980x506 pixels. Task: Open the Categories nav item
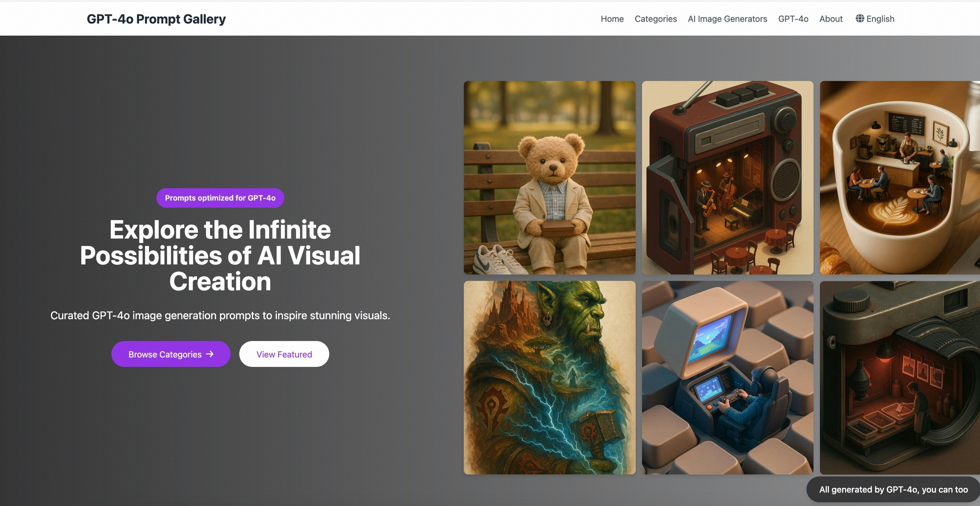pos(655,19)
